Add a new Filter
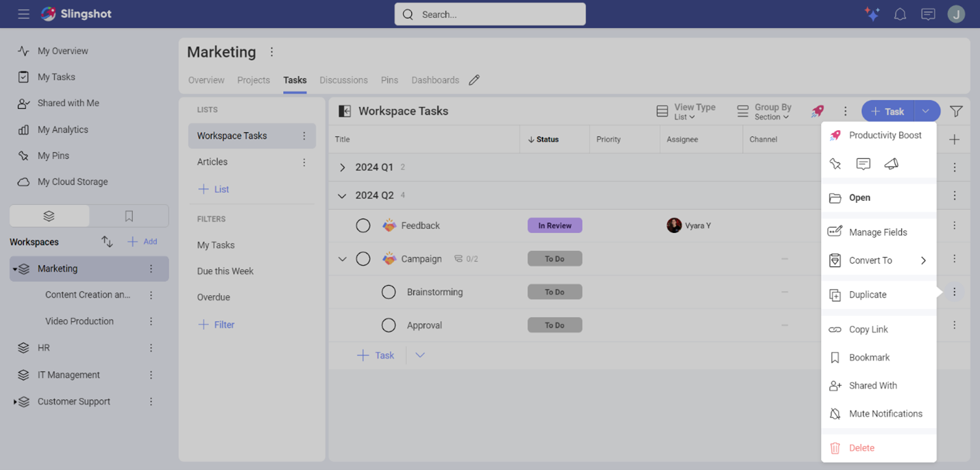 (216, 325)
